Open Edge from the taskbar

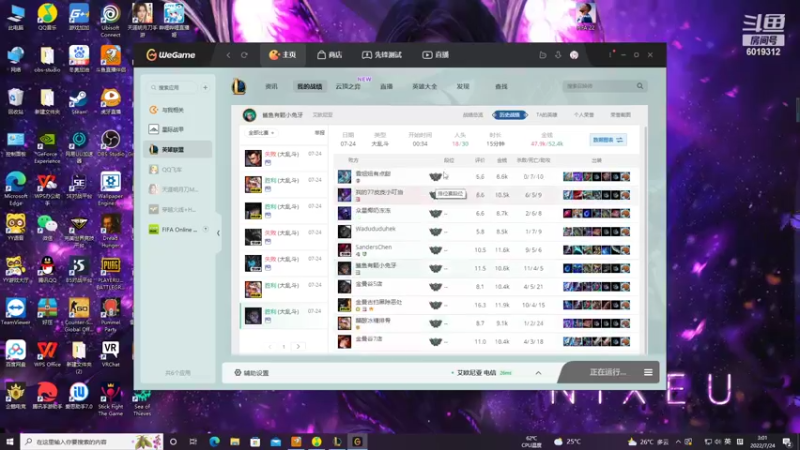(214, 441)
